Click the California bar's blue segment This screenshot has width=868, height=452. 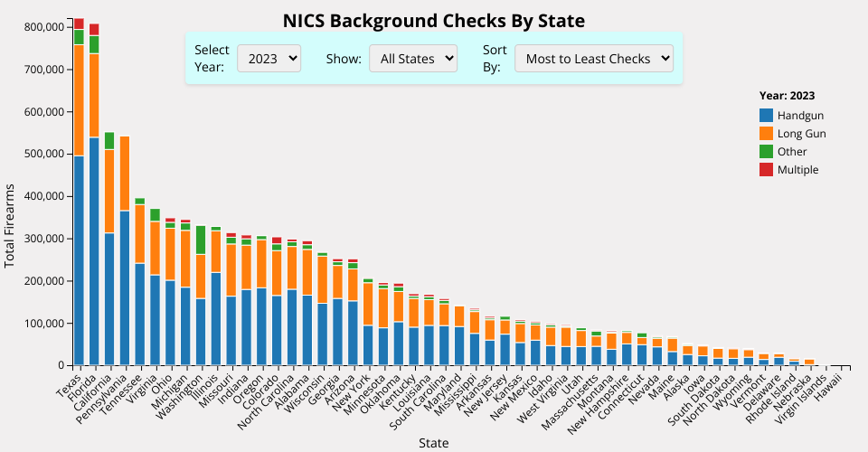coord(109,298)
